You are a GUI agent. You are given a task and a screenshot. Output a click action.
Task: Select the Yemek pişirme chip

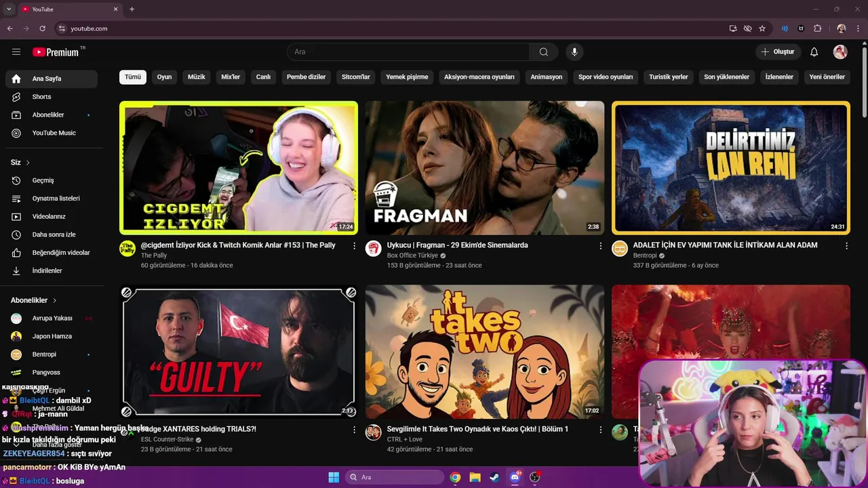[x=407, y=77]
